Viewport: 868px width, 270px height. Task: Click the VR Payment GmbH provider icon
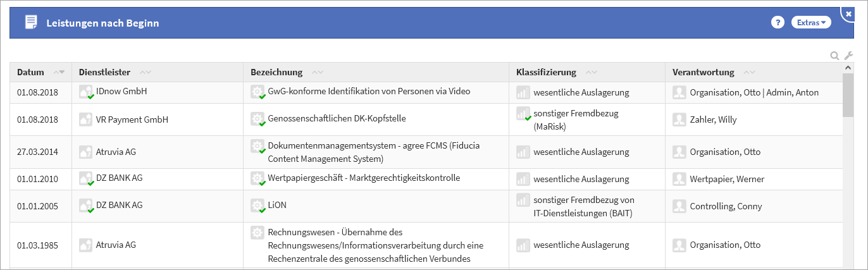(85, 120)
